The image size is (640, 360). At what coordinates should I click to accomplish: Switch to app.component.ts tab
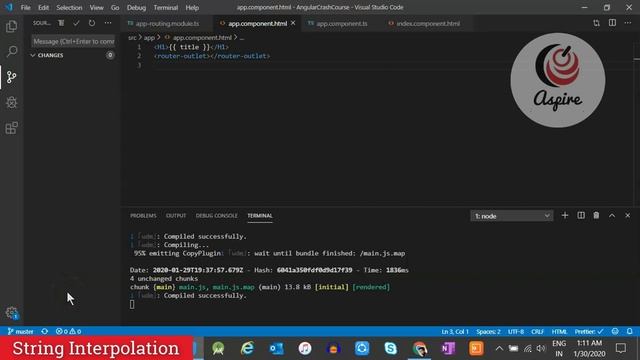(x=342, y=24)
